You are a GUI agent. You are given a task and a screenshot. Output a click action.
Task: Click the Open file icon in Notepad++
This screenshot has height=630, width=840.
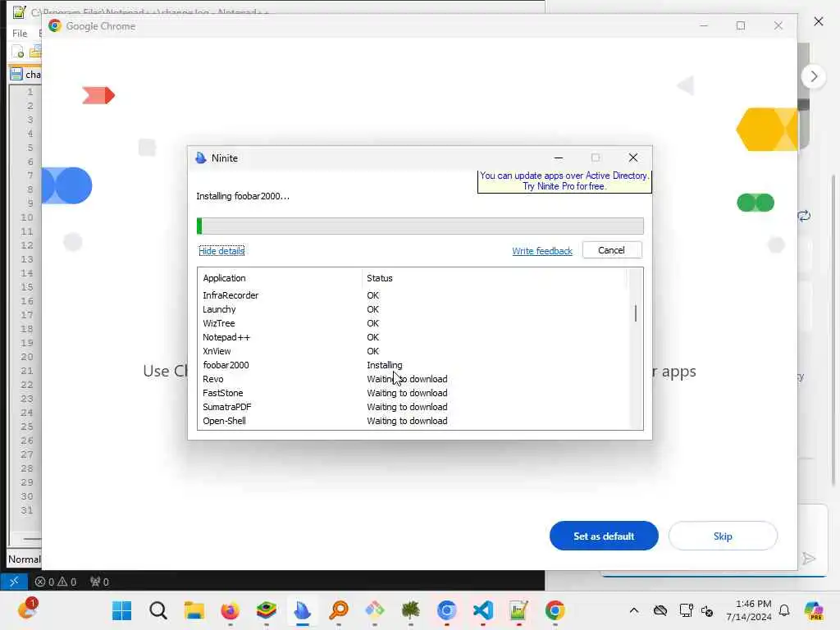pyautogui.click(x=35, y=52)
